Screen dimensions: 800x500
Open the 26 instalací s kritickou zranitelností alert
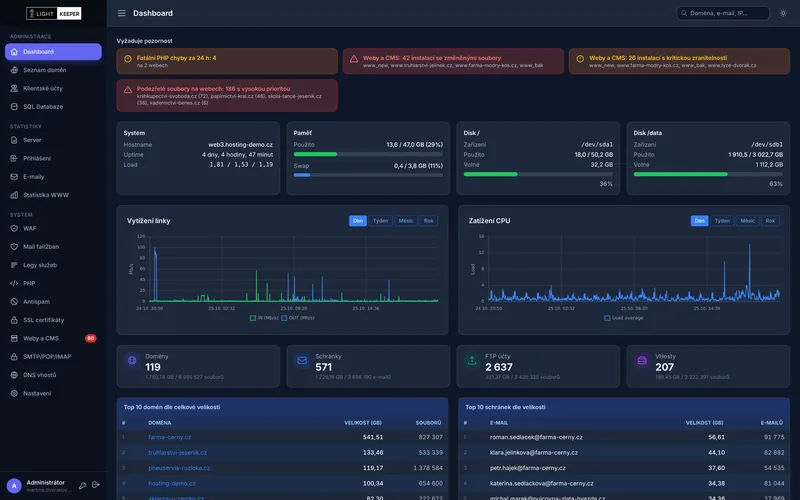[x=679, y=61]
